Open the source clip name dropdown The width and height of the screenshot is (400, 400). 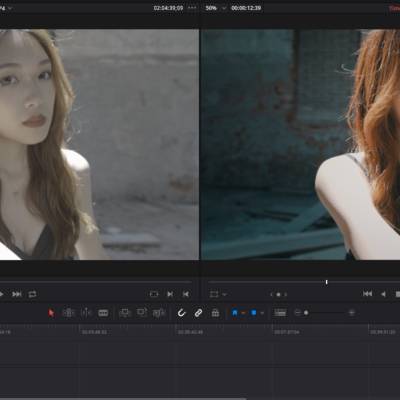tap(10, 8)
